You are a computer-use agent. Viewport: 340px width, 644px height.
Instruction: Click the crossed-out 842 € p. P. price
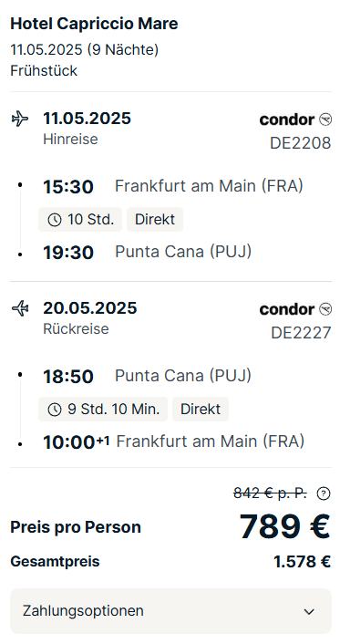(x=270, y=493)
